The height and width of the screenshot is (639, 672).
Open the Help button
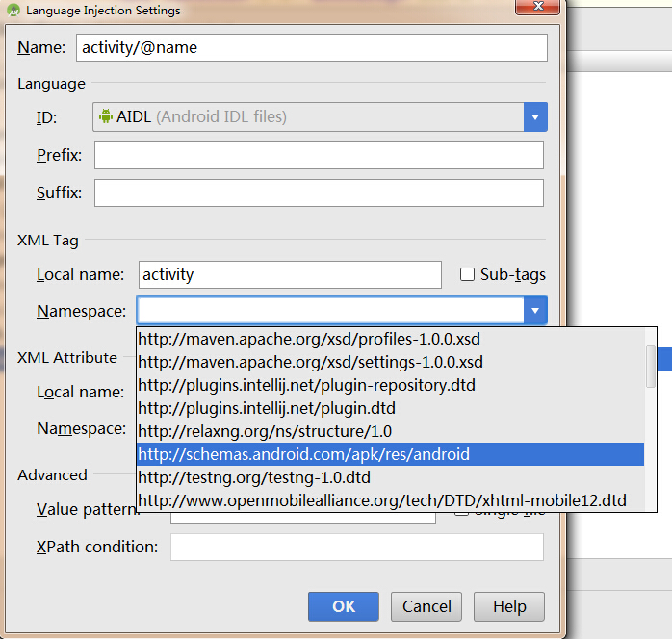pyautogui.click(x=509, y=606)
